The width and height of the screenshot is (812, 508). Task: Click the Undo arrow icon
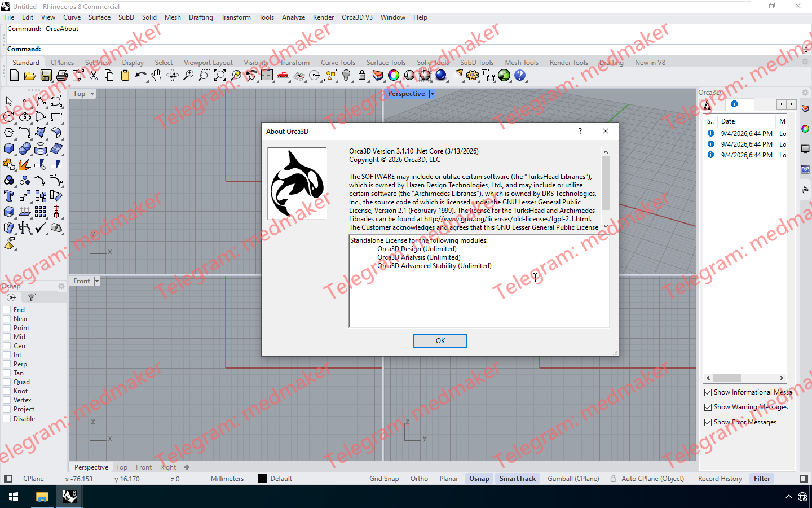point(141,75)
